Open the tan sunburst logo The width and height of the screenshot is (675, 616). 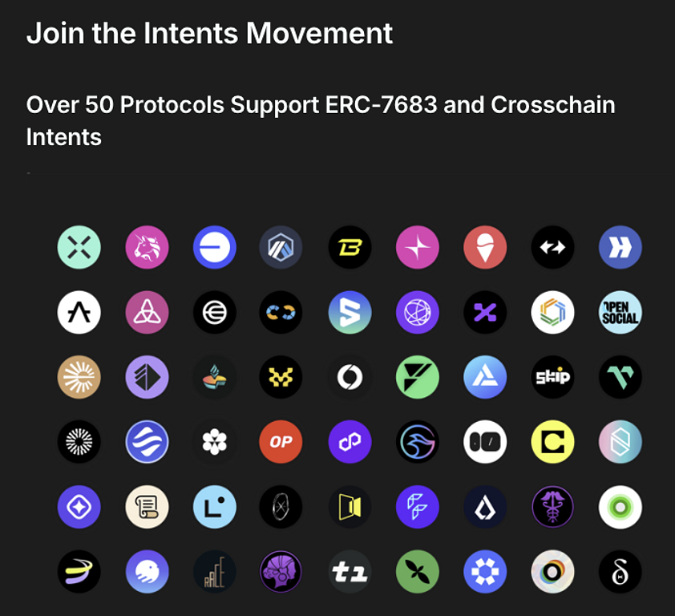[x=79, y=377]
